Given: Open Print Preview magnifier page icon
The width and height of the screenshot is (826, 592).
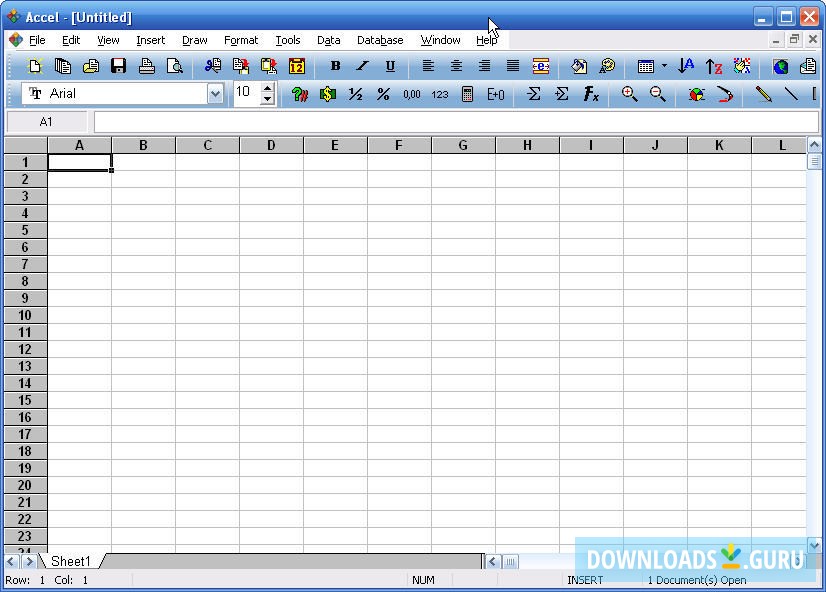Looking at the screenshot, I should point(174,66).
